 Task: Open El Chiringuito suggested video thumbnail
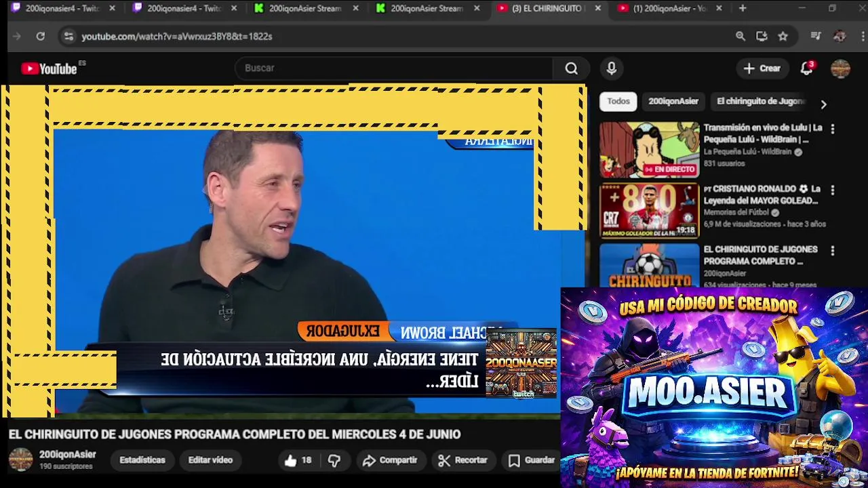(x=649, y=265)
